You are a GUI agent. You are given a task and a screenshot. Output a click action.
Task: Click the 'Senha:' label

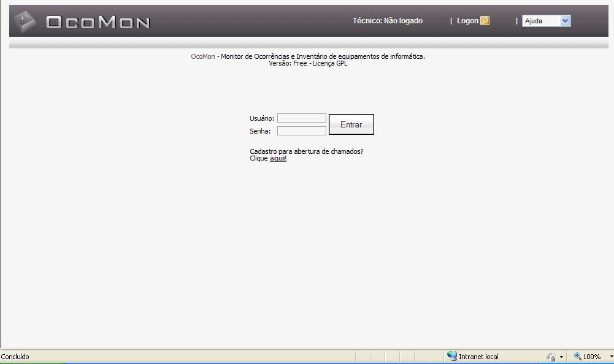click(260, 131)
